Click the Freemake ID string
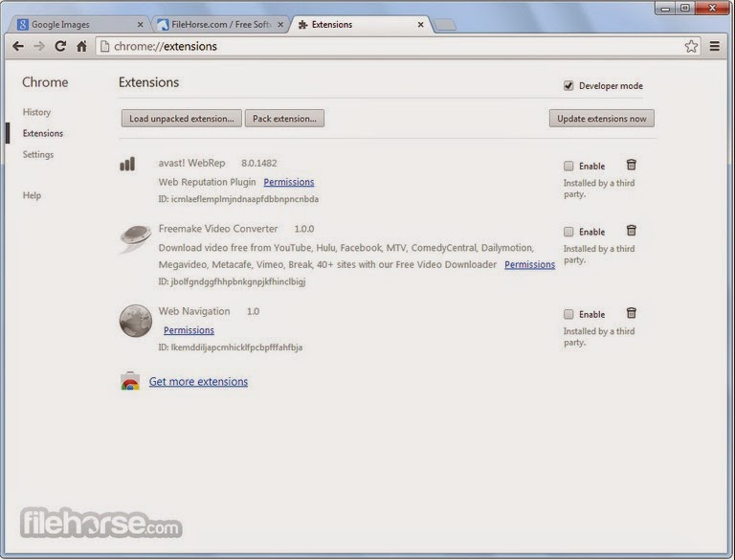Screen dimensions: 735x560 point(232,281)
